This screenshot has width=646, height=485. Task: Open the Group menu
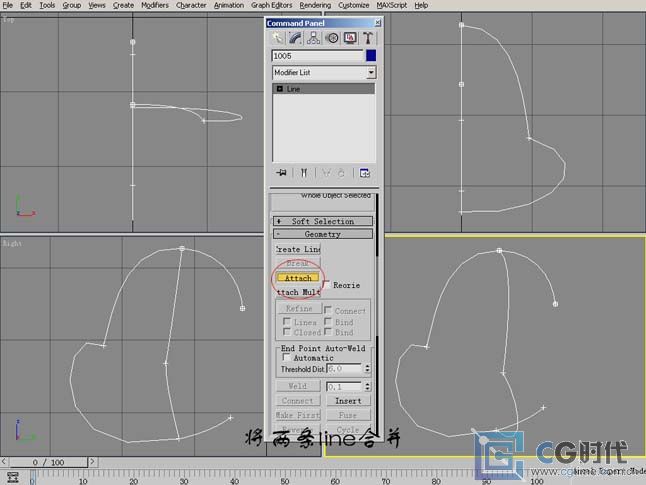pos(72,5)
